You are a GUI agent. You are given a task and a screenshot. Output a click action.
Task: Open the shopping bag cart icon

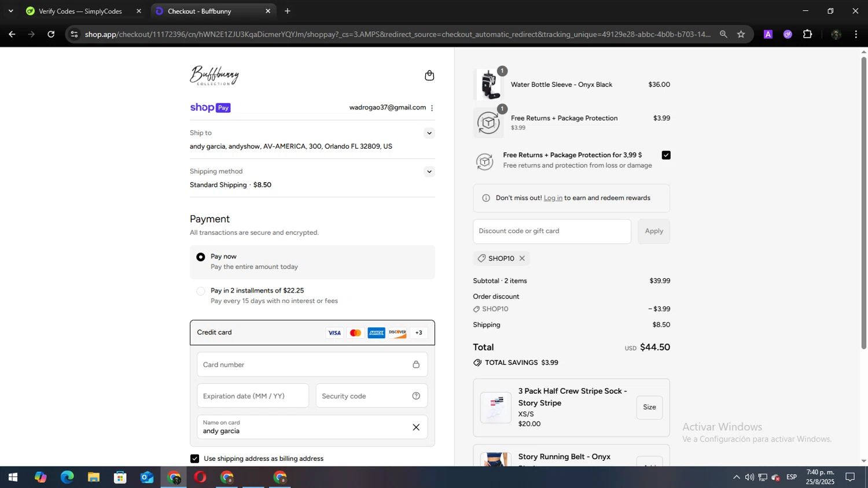[429, 76]
